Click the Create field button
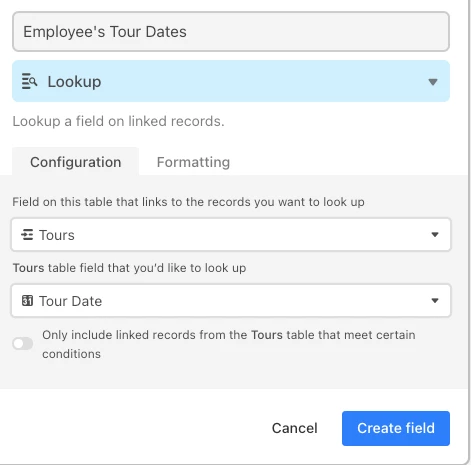The height and width of the screenshot is (465, 471). 396,428
